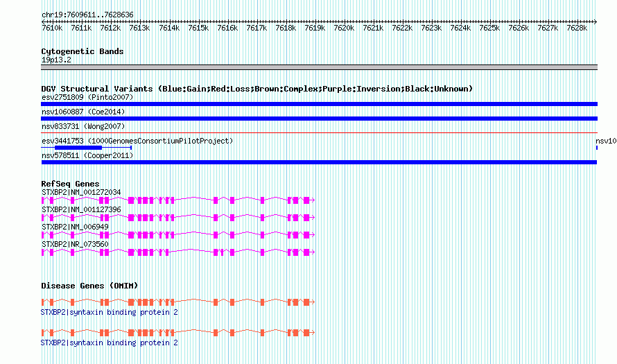Select the 7620k ruler label
617x364 pixels.
click(344, 28)
